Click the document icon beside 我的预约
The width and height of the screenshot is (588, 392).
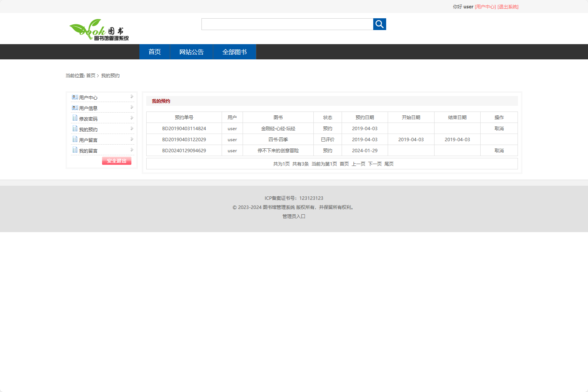click(x=75, y=129)
